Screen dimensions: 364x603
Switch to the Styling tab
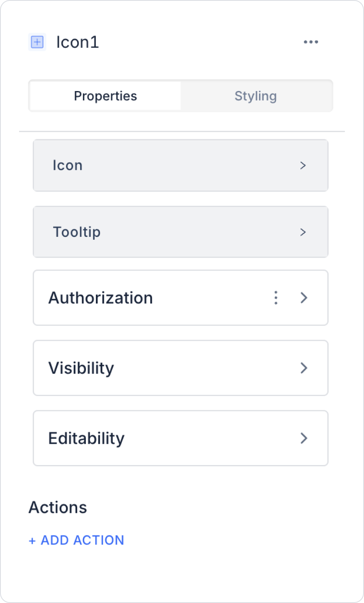[256, 96]
